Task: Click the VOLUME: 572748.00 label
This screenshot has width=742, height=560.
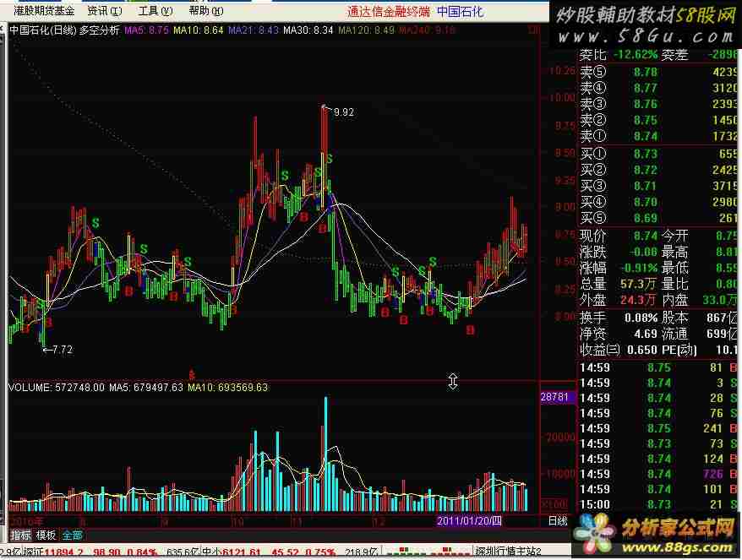Action: (57, 388)
